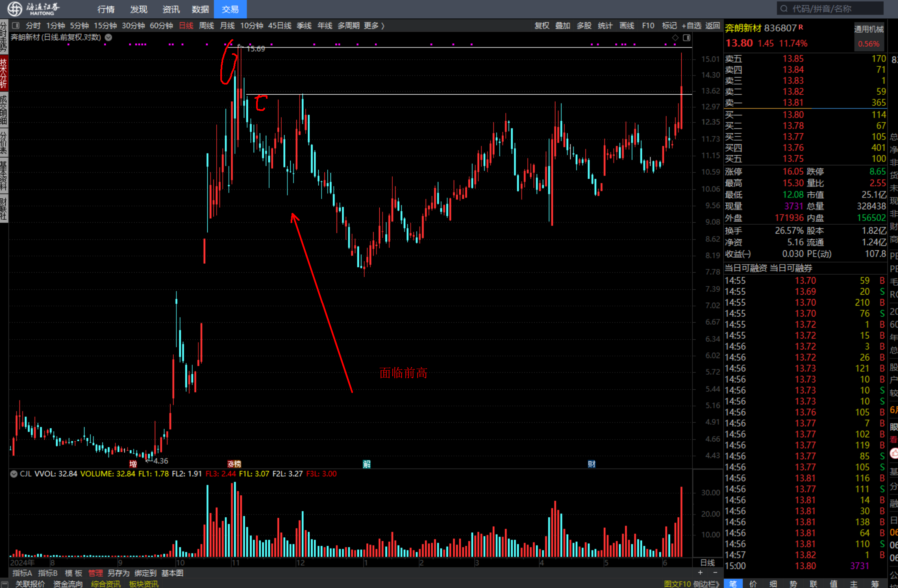The height and width of the screenshot is (588, 898).
Task: Open the 关联报价 bottom tab
Action: (30, 584)
